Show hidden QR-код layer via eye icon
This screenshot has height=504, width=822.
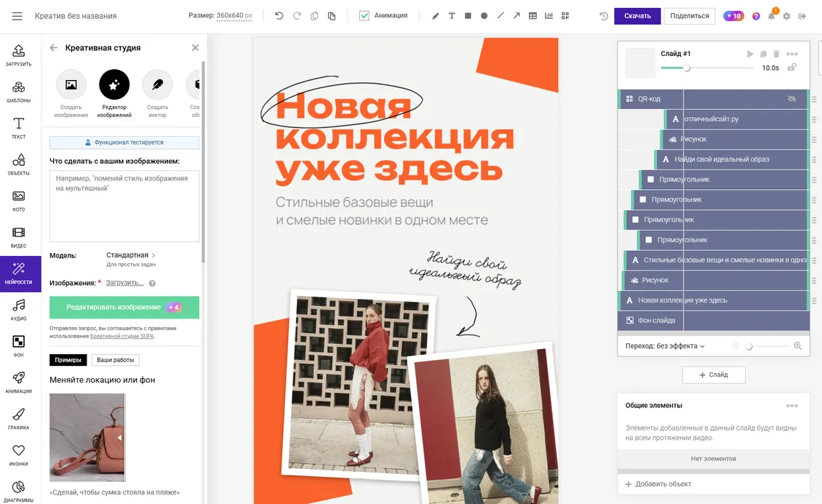tap(791, 98)
